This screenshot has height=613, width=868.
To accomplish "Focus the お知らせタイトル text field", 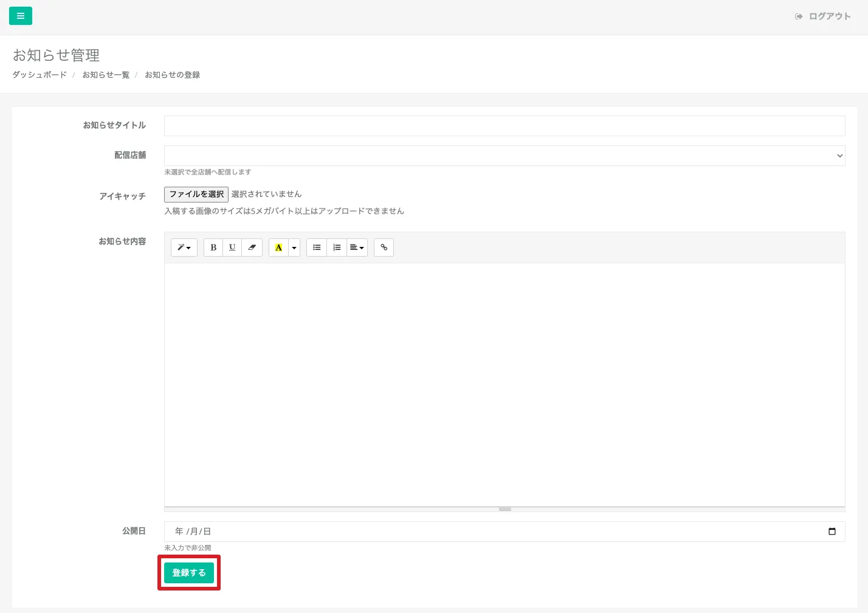I will click(x=504, y=126).
